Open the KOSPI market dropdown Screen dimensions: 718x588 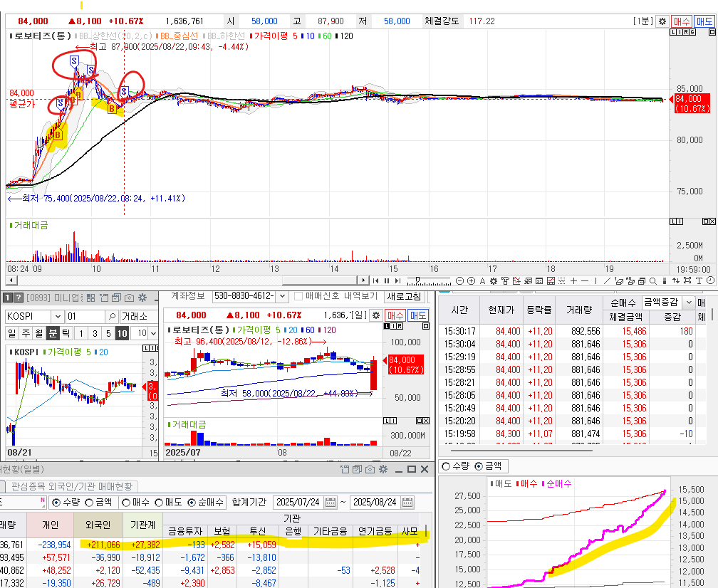[58, 316]
